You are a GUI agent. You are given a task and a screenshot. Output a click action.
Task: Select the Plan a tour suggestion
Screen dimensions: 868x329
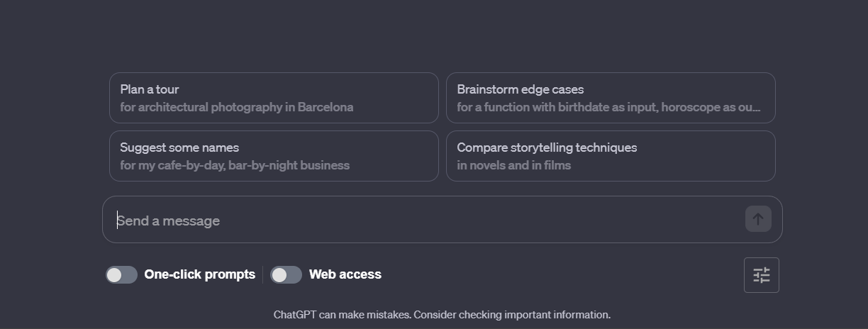pos(274,98)
